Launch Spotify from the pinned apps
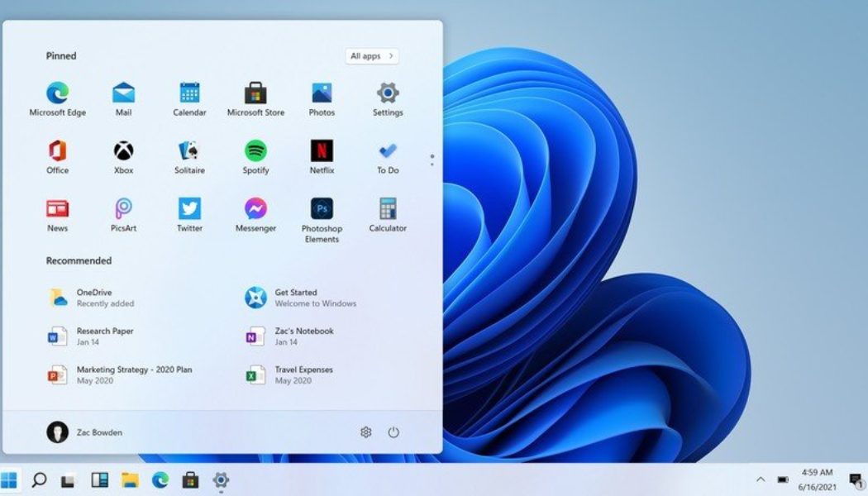This screenshot has width=868, height=496. click(x=255, y=157)
